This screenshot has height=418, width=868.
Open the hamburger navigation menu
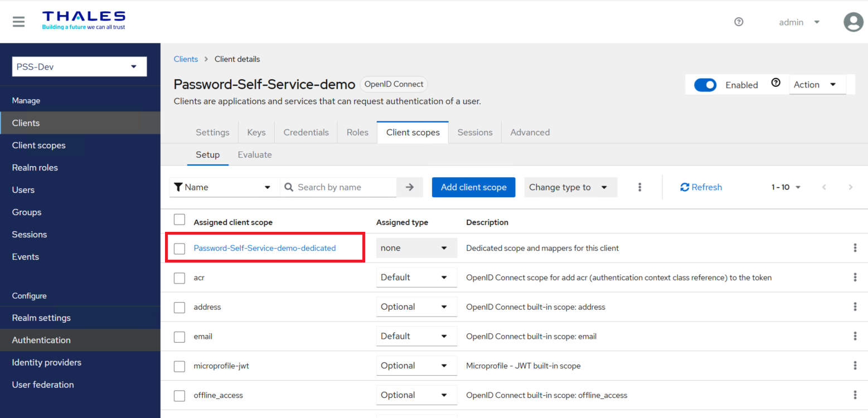[18, 22]
